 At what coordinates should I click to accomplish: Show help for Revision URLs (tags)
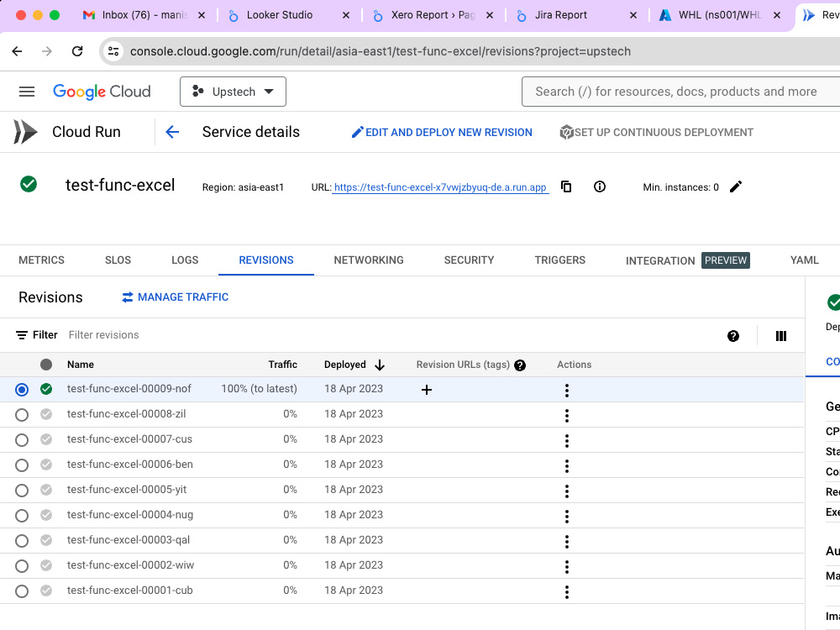[520, 365]
